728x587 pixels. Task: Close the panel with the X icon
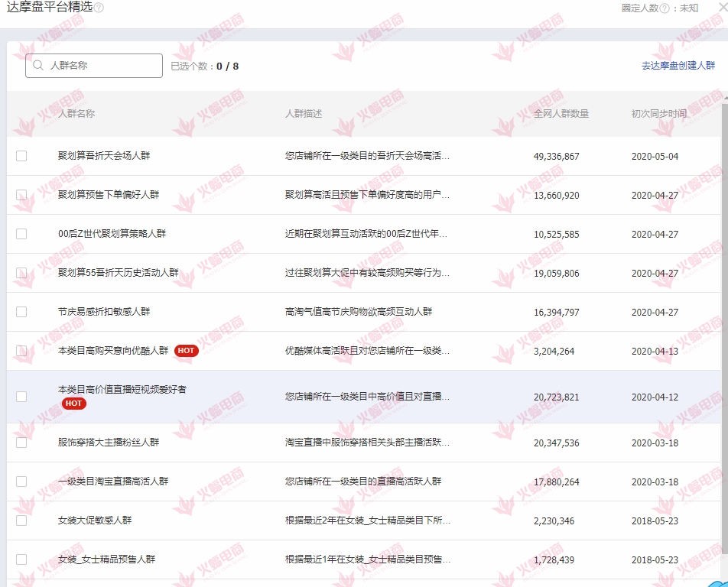coord(722,7)
